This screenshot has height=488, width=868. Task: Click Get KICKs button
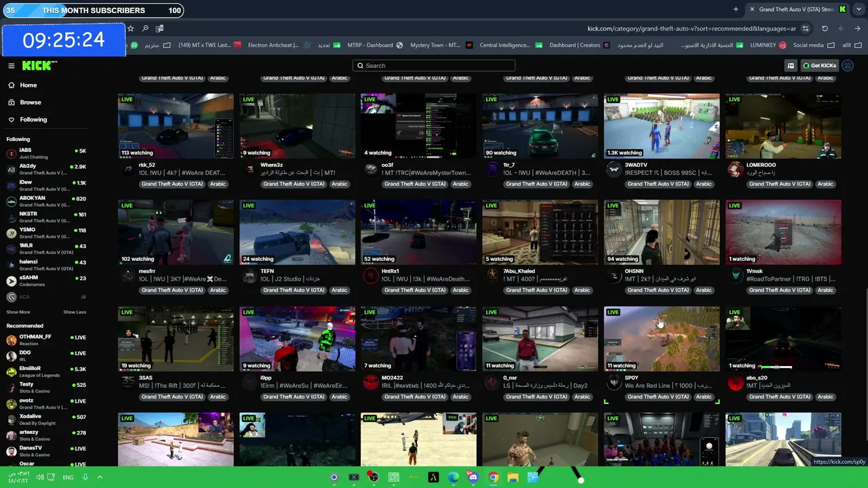pyautogui.click(x=819, y=66)
